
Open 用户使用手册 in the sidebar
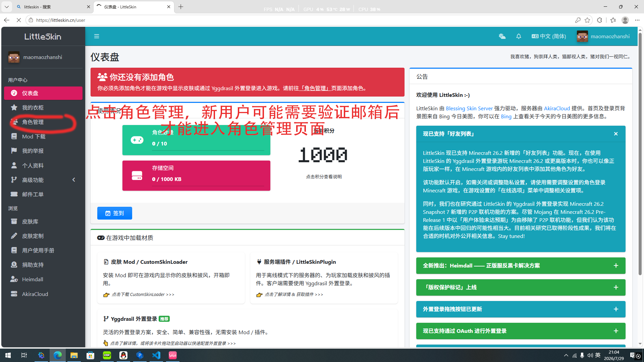click(x=43, y=250)
